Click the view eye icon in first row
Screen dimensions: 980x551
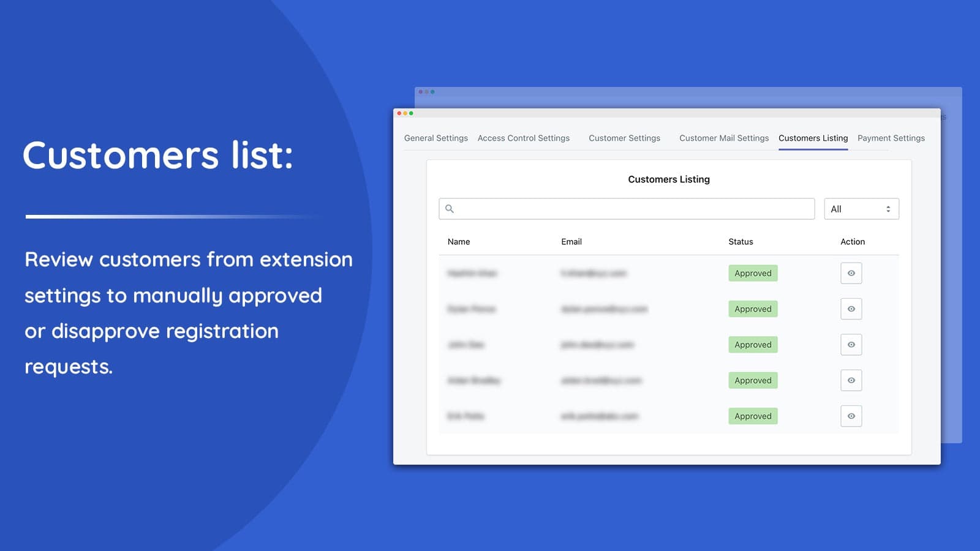coord(851,273)
